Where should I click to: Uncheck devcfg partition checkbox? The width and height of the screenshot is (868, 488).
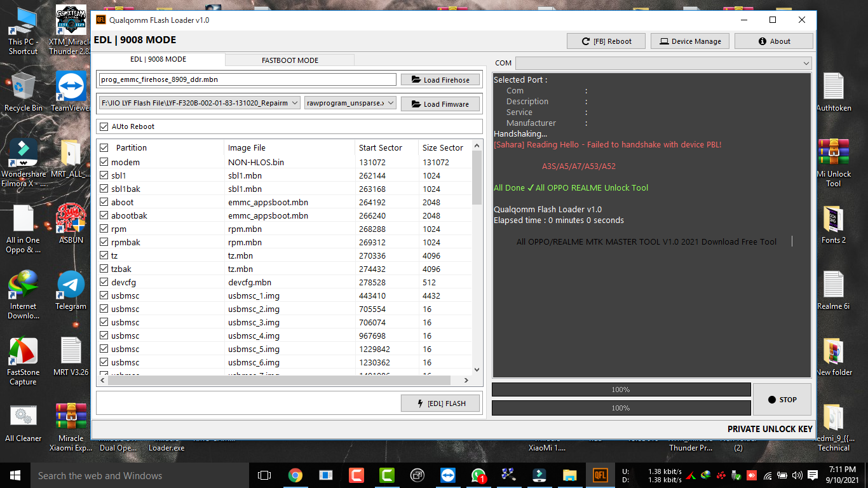pyautogui.click(x=104, y=282)
